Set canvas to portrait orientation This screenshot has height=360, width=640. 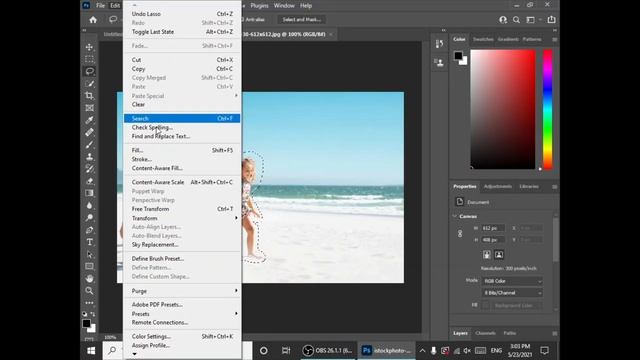(x=487, y=255)
